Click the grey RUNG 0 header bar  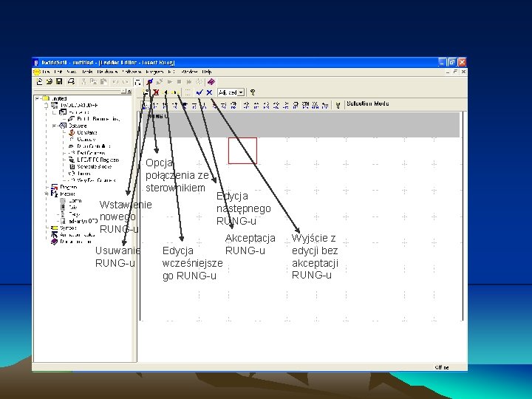click(x=301, y=125)
